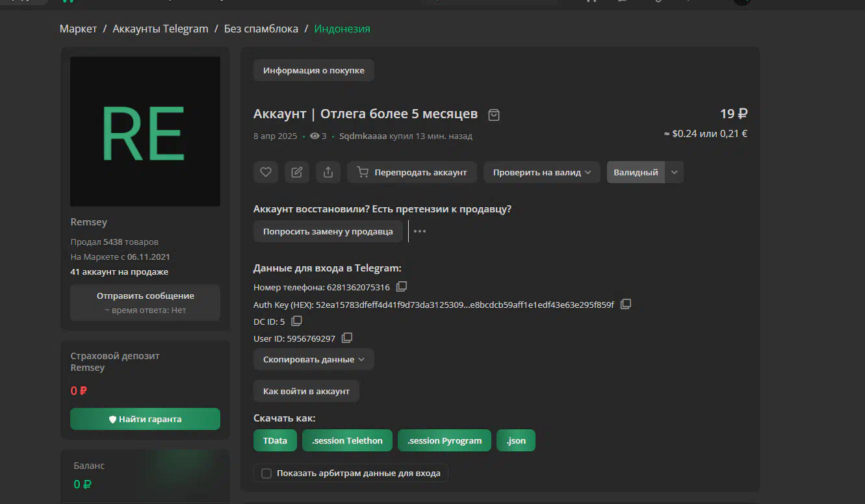The width and height of the screenshot is (865, 504).
Task: Click the listing date 8 апр 2025
Action: 275,136
